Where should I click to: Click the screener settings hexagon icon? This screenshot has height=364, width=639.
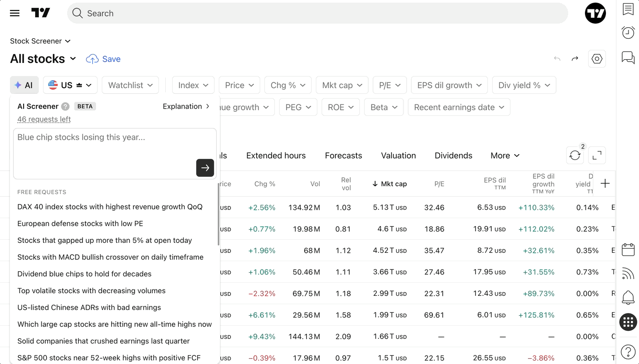click(x=597, y=59)
